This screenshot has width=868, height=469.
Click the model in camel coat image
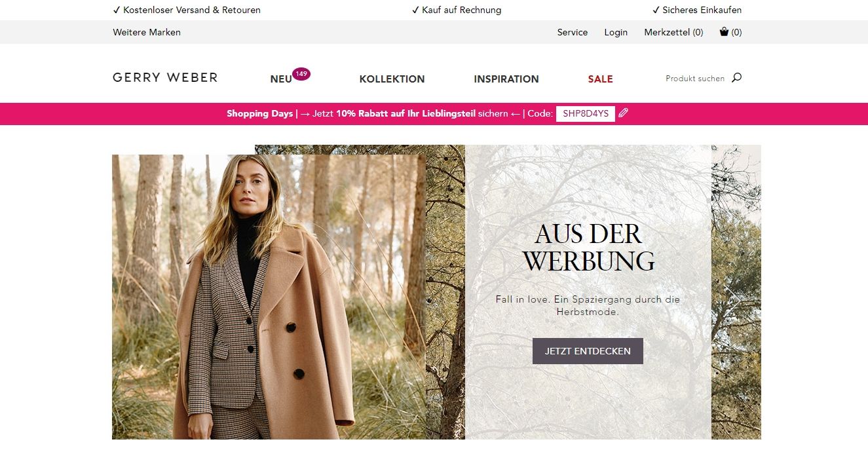[269, 297]
